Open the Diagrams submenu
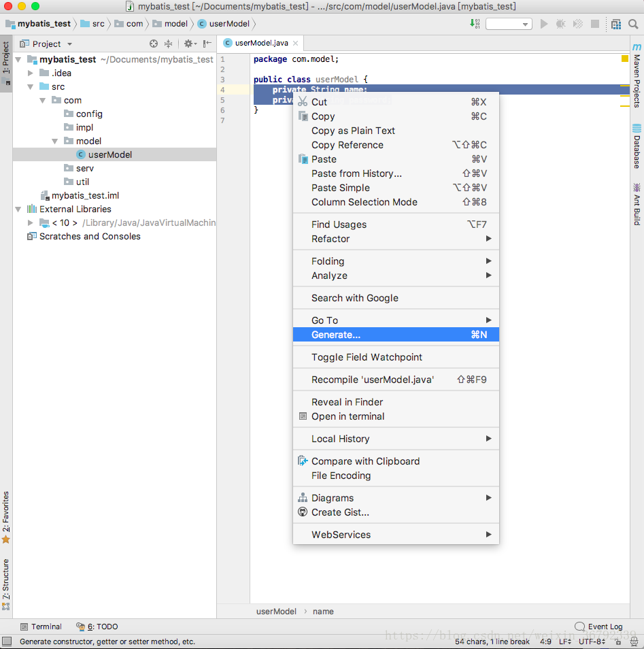644x649 pixels. pos(396,498)
